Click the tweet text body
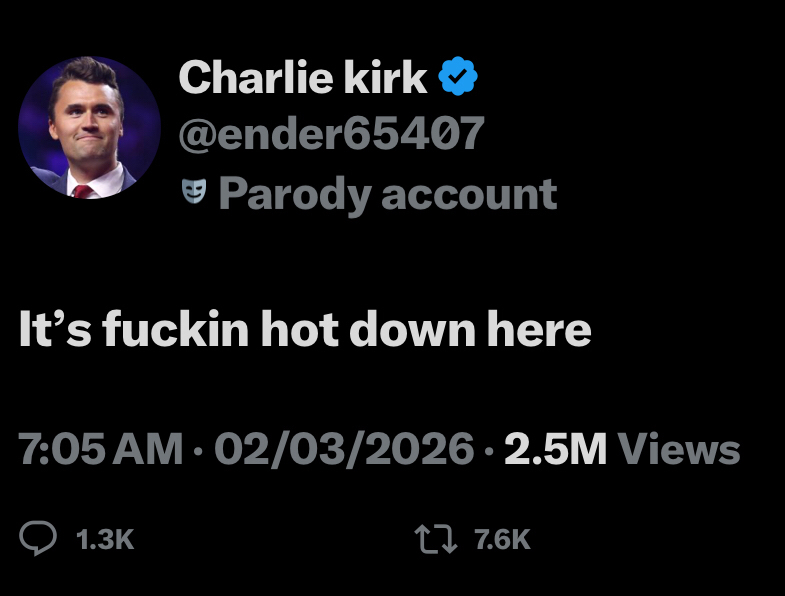 pyautogui.click(x=305, y=329)
